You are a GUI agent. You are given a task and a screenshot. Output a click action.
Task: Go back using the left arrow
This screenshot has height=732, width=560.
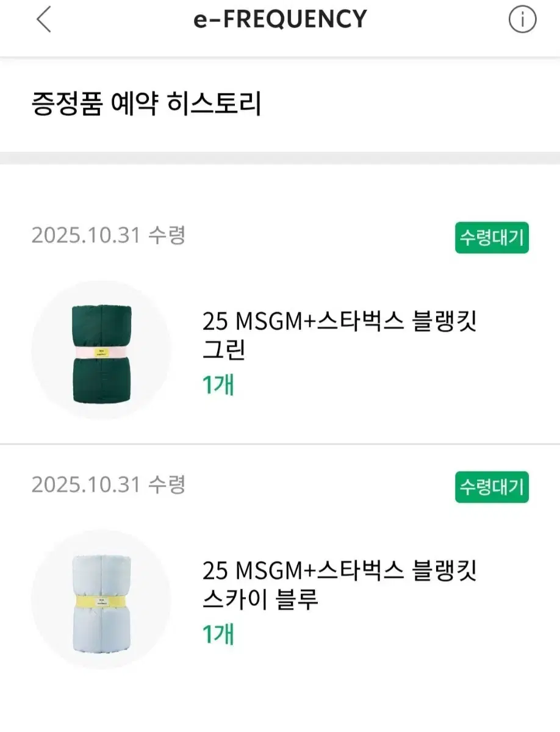43,20
